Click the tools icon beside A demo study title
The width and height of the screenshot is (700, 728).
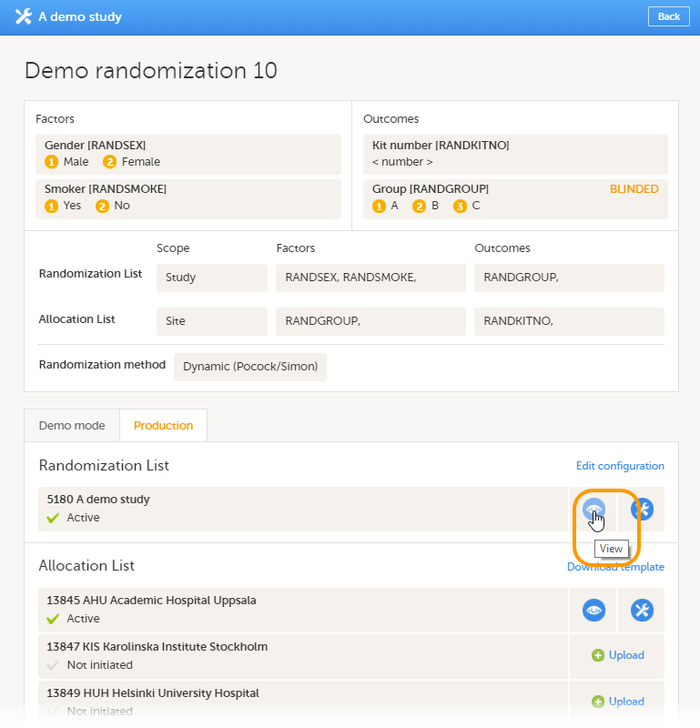click(x=24, y=16)
